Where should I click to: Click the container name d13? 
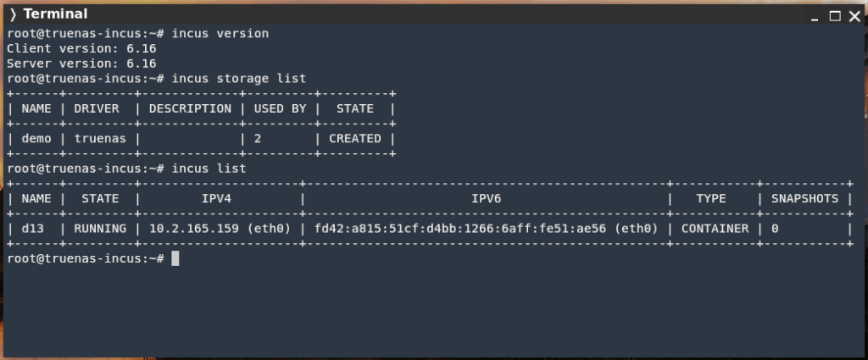pos(31,229)
